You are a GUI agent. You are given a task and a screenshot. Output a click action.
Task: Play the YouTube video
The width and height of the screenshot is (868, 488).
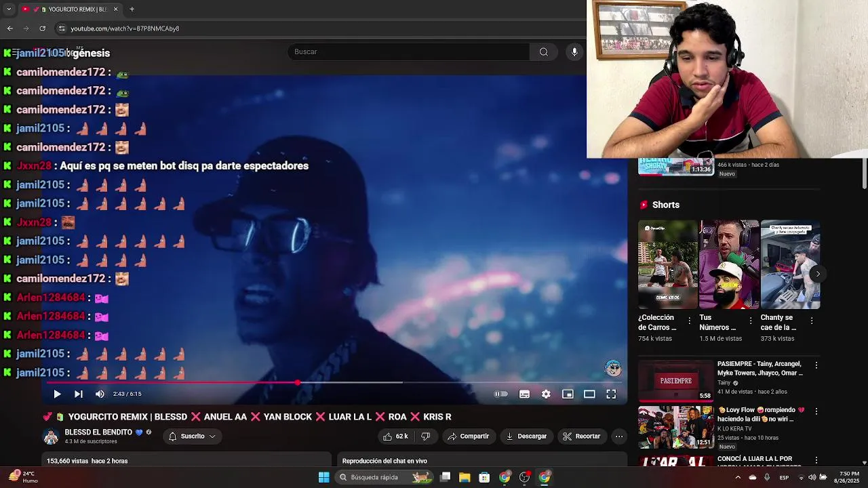pos(57,394)
